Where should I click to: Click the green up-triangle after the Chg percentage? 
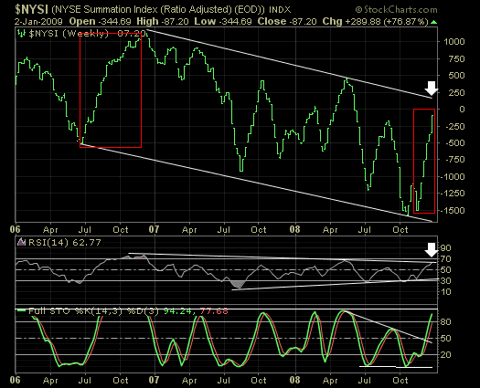[434, 22]
